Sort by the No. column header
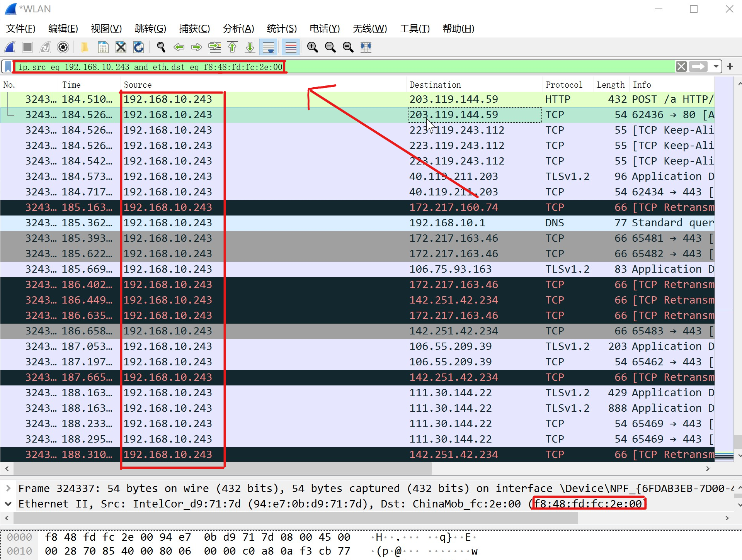 pyautogui.click(x=30, y=85)
